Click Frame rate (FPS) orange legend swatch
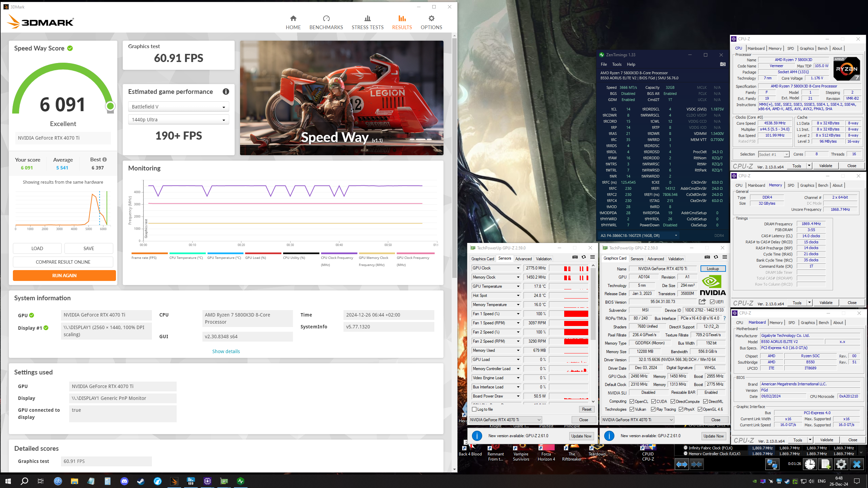Viewport: 868px width, 488px height. point(149,253)
